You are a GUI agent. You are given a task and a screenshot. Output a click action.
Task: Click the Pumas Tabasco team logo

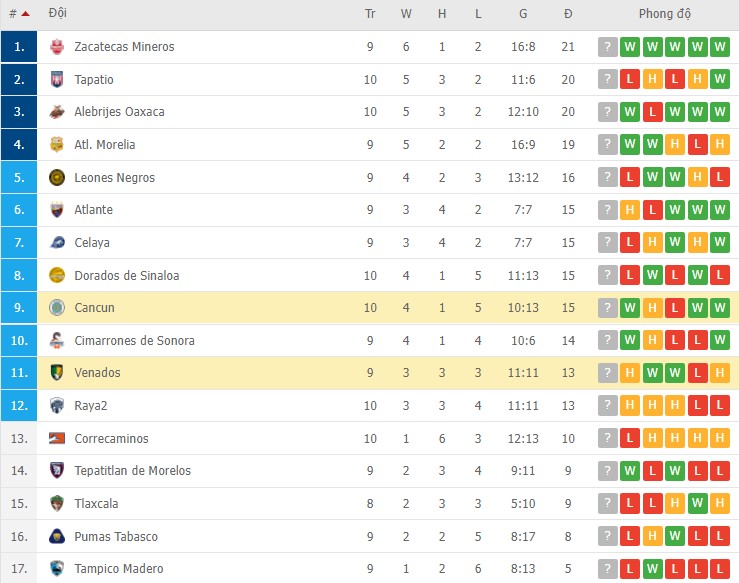coord(57,537)
